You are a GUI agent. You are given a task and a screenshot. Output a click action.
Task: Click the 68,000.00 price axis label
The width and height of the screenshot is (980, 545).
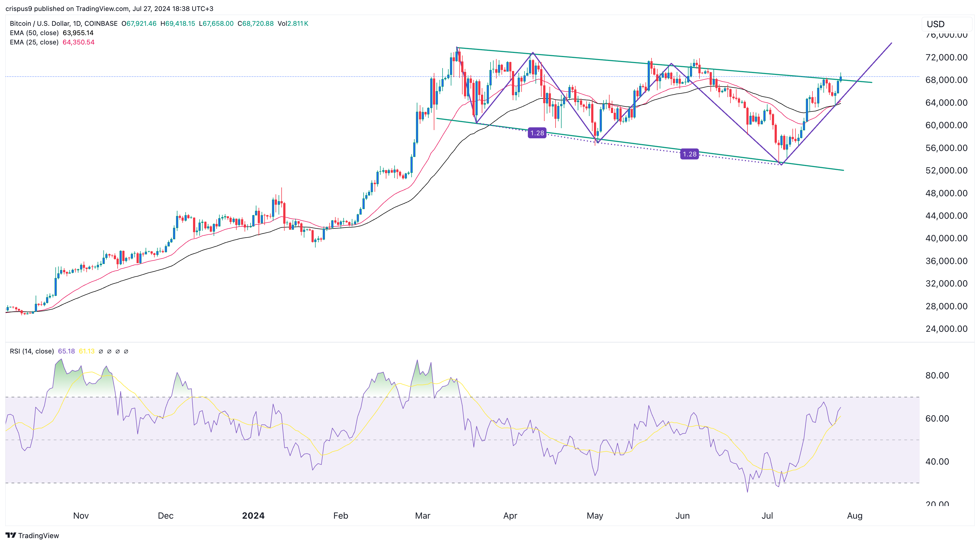point(946,80)
